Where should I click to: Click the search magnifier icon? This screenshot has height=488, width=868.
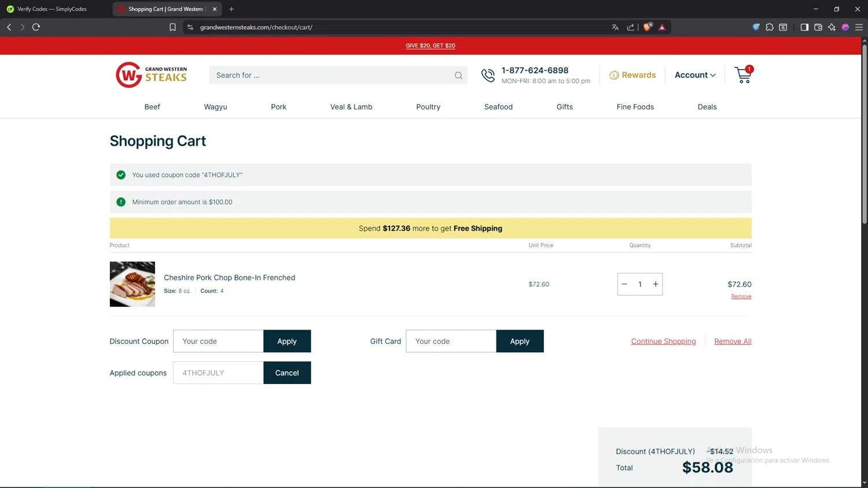click(458, 75)
